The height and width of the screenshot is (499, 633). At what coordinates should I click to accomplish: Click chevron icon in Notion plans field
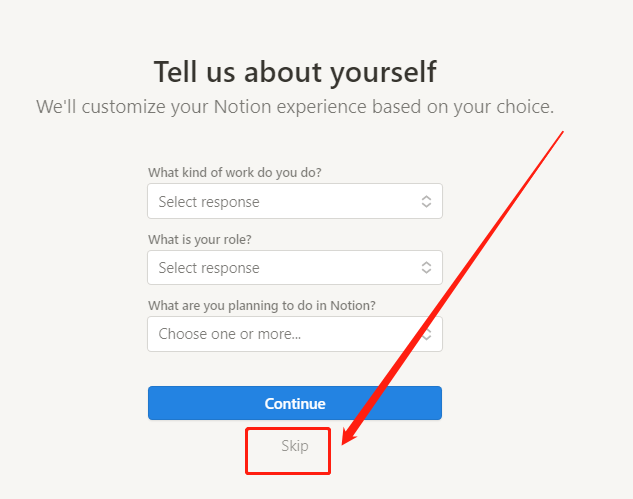coord(426,334)
